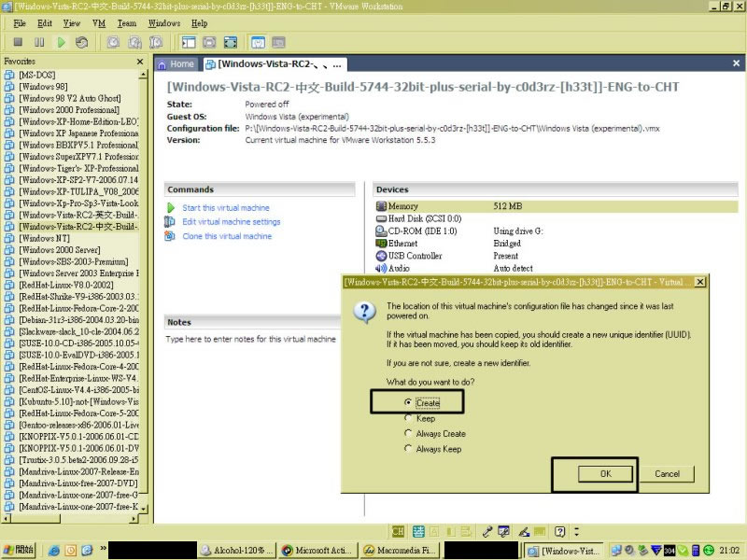This screenshot has height=560, width=747.
Task: Open the Edit menu
Action: click(45, 23)
